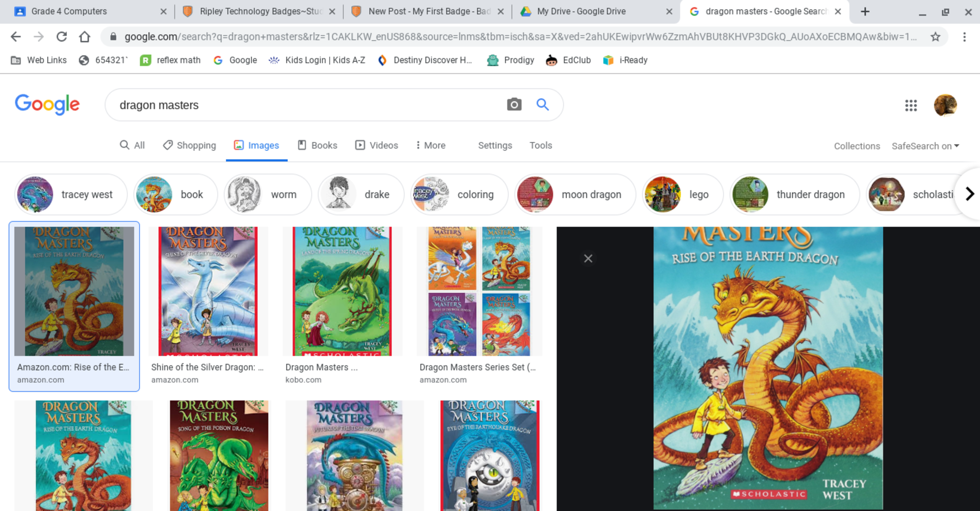The height and width of the screenshot is (511, 980).
Task: Click the Prodigy bookmark
Action: (x=511, y=60)
